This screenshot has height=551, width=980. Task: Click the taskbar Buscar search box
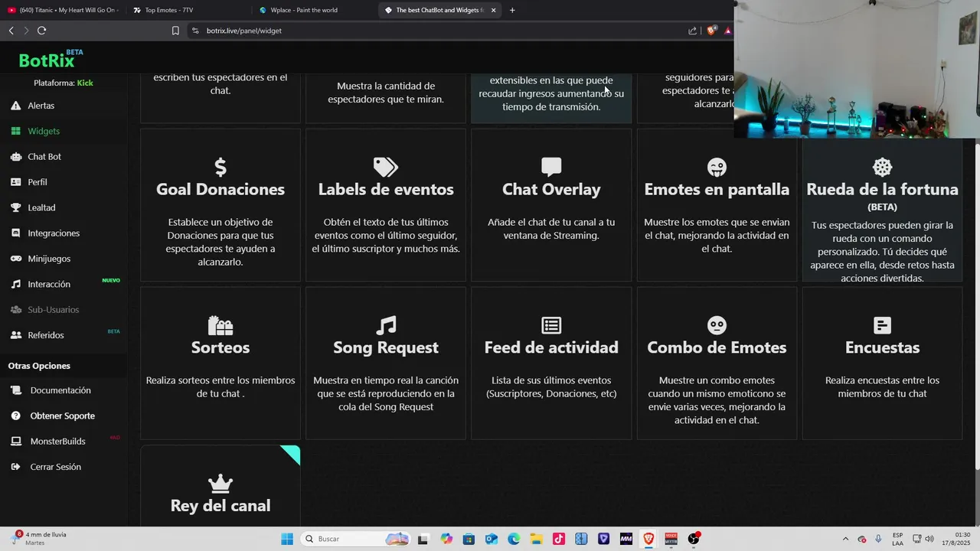[x=356, y=539]
